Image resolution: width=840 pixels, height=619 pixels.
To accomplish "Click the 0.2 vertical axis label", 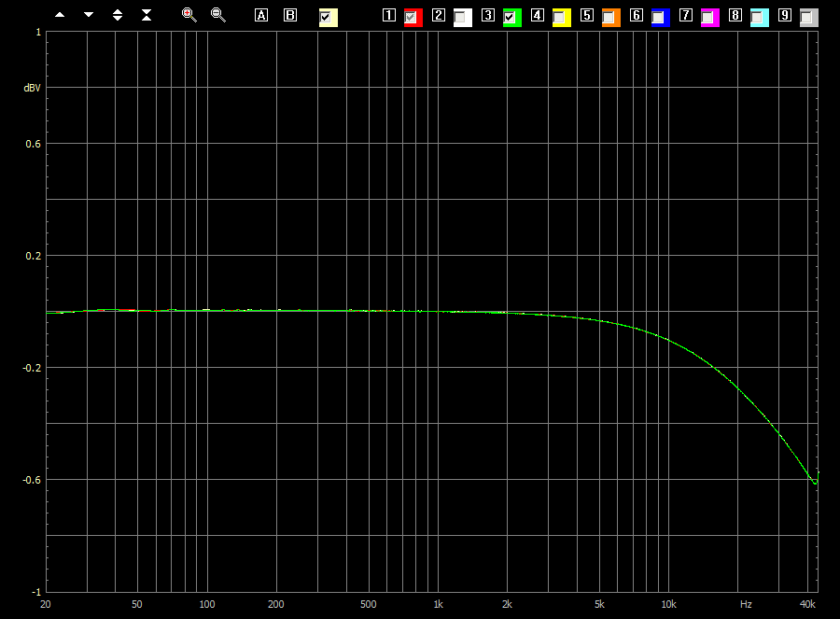I will pyautogui.click(x=34, y=256).
